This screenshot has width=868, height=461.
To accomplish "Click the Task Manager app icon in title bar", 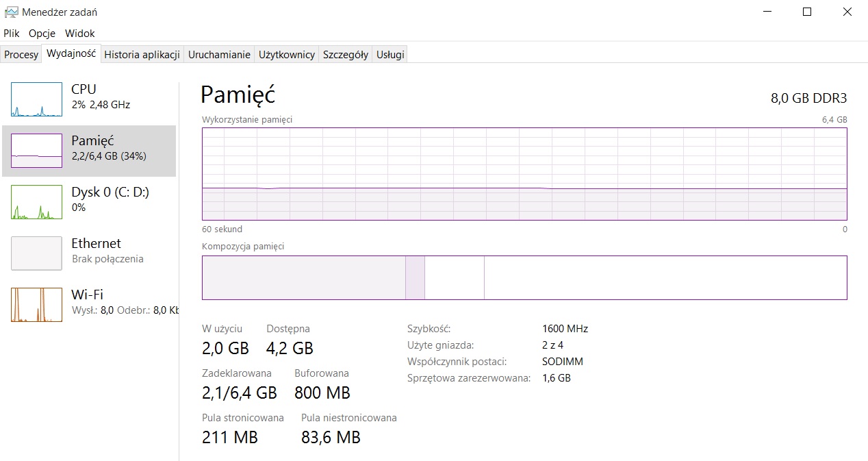I will [11, 12].
